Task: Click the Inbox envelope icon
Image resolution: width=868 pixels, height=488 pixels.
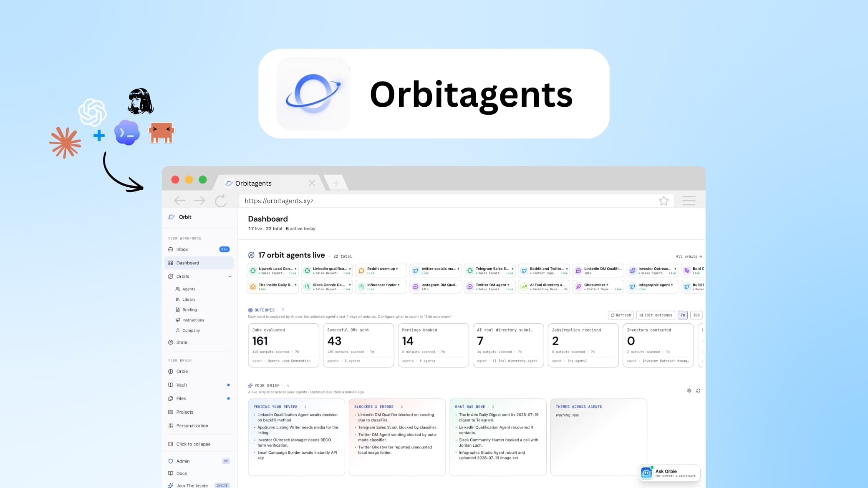Action: [x=171, y=249]
